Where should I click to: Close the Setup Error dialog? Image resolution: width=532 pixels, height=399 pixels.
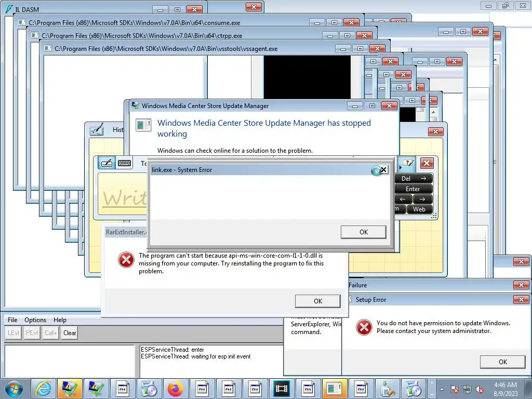(x=521, y=300)
